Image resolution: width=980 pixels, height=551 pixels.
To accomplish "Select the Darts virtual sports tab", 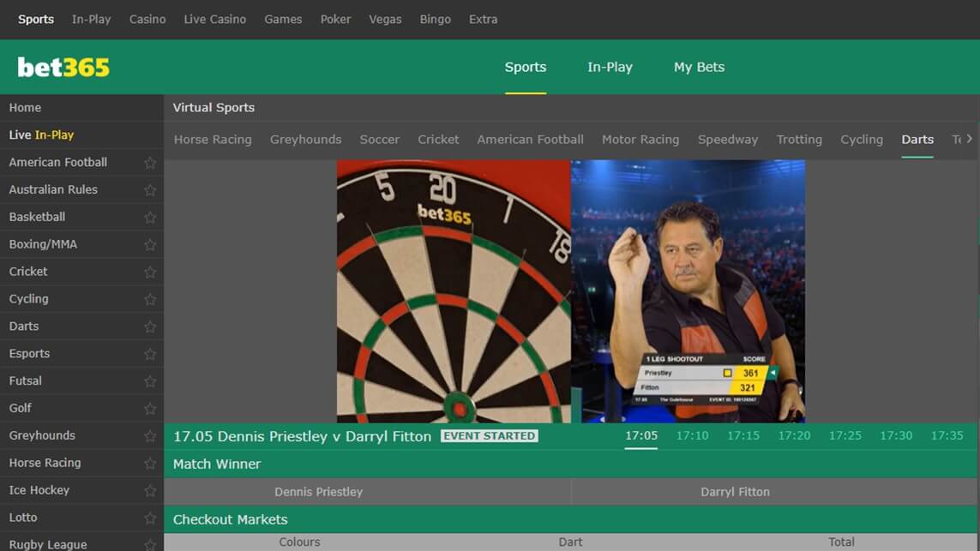I will [x=917, y=140].
